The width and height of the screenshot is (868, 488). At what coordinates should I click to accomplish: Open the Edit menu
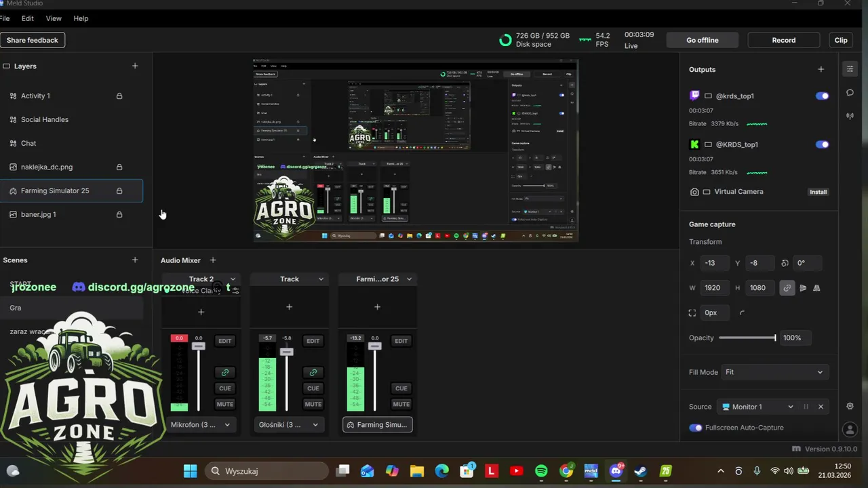(x=27, y=18)
